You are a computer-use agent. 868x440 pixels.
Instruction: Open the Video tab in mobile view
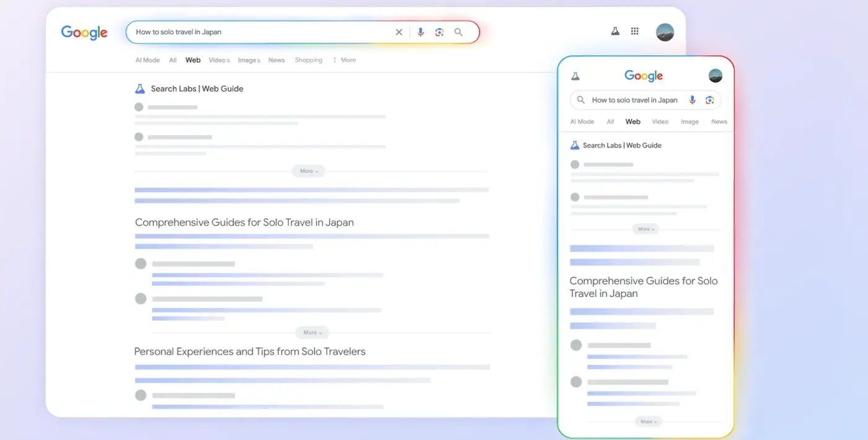click(x=660, y=121)
